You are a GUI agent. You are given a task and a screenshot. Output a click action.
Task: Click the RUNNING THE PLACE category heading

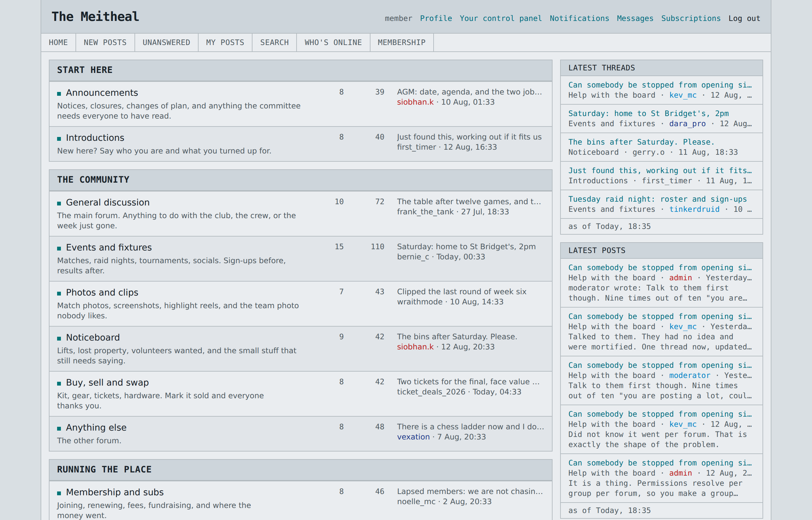(x=104, y=469)
